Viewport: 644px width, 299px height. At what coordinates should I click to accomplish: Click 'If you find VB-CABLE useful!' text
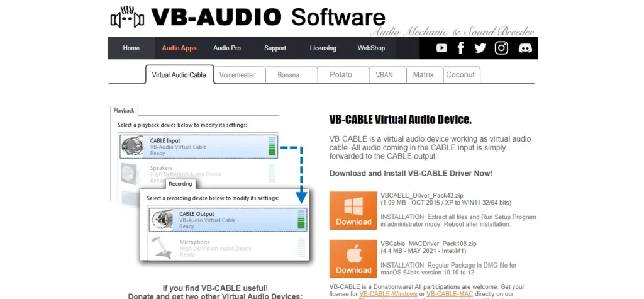[x=215, y=288]
